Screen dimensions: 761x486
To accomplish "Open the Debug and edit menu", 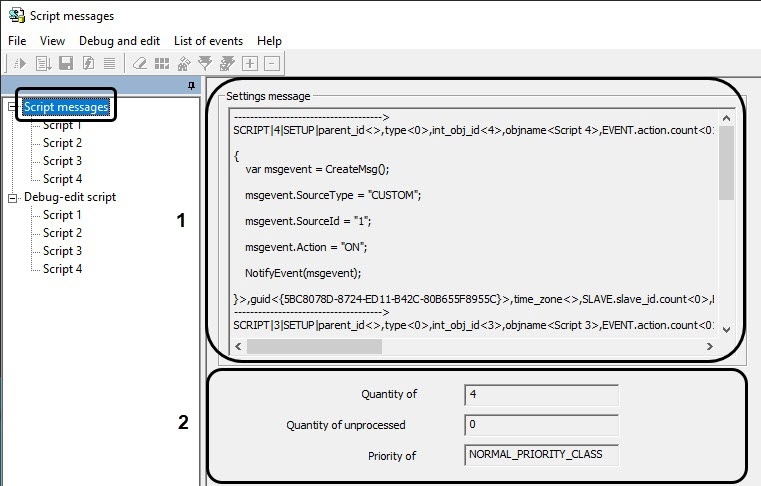I will click(x=120, y=41).
